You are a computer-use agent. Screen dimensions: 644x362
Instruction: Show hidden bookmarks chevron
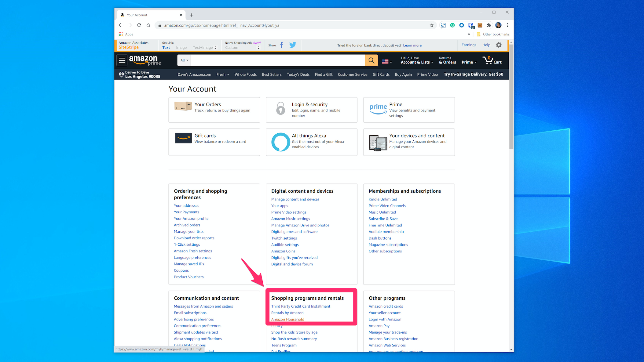[469, 34]
